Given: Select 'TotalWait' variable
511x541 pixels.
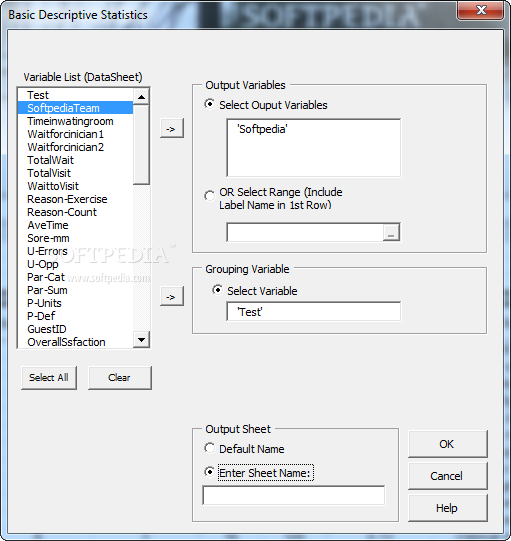Looking at the screenshot, I should (75, 160).
